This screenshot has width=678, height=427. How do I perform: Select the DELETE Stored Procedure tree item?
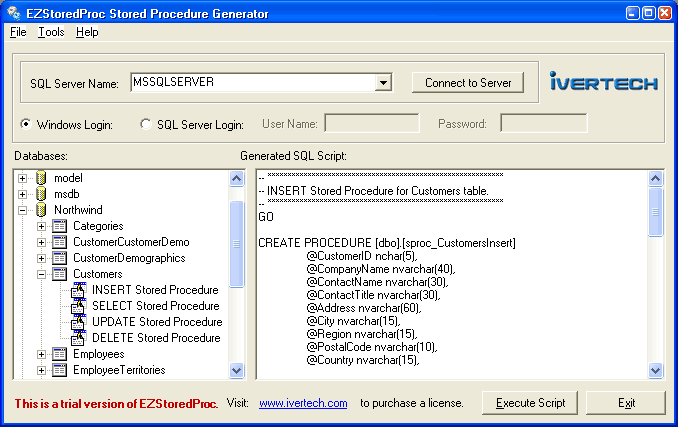point(156,338)
